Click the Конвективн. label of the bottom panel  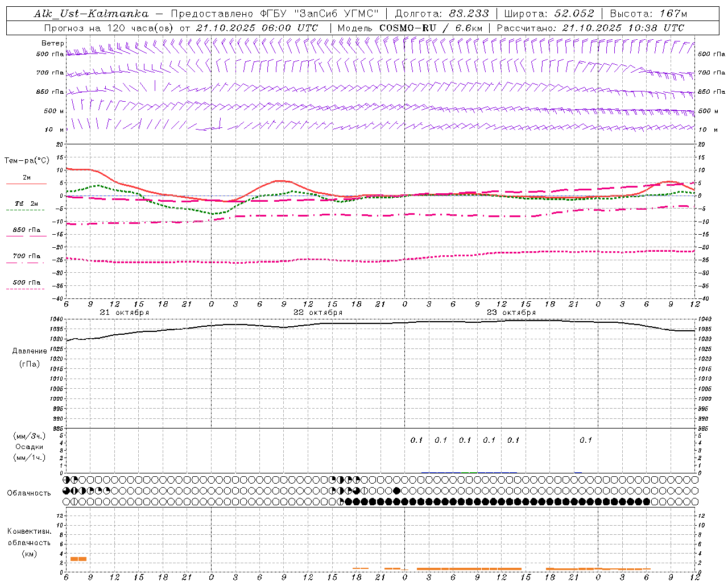click(x=30, y=531)
